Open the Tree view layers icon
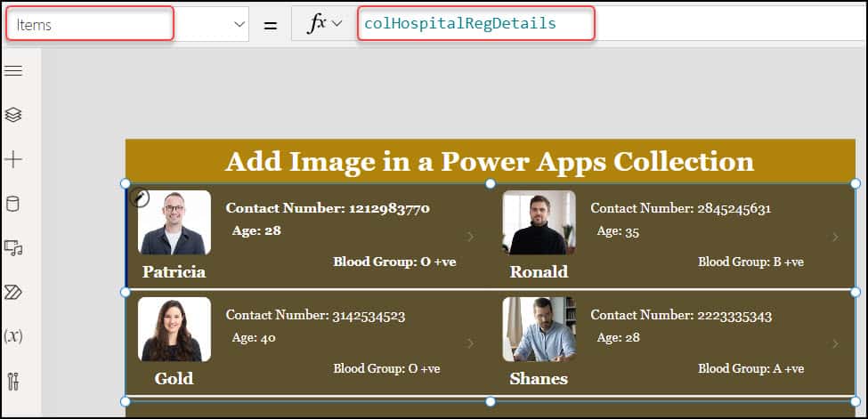Viewport: 868px width, 419px height. click(13, 115)
